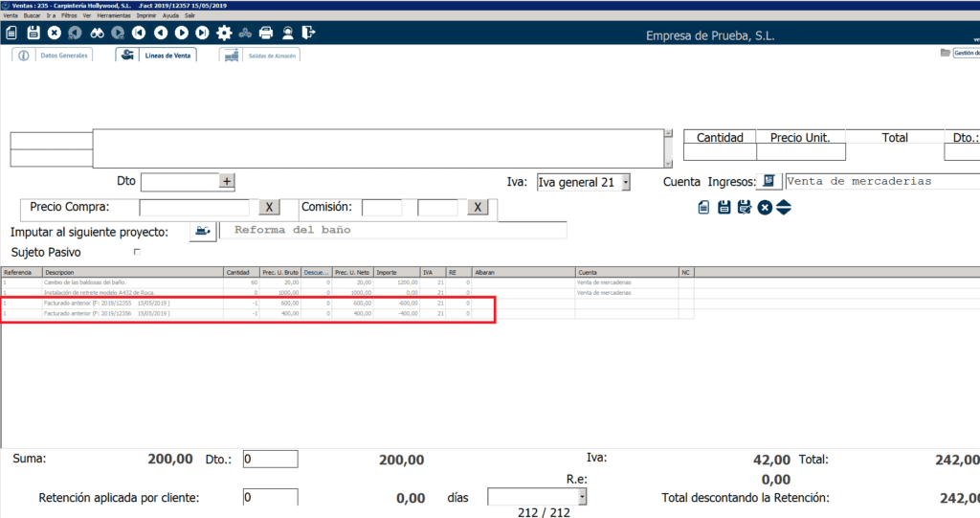The height and width of the screenshot is (518, 980).
Task: Click the up/down arrows icon in line toolbar
Action: click(x=784, y=207)
